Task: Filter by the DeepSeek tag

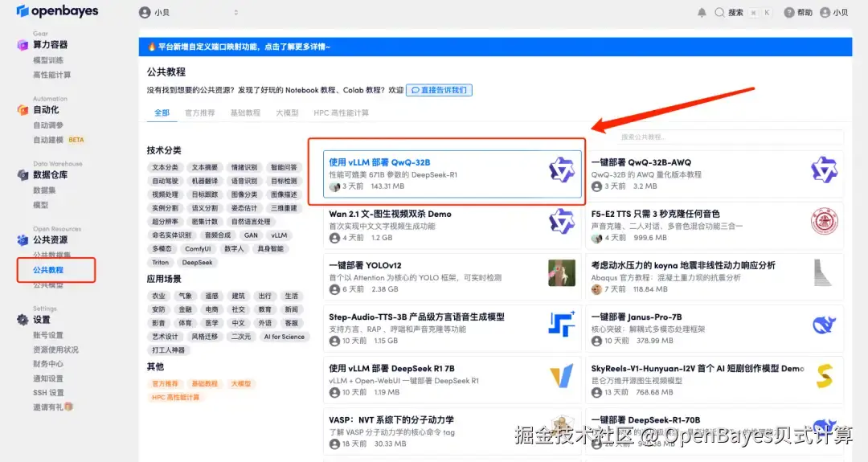Action: (197, 262)
